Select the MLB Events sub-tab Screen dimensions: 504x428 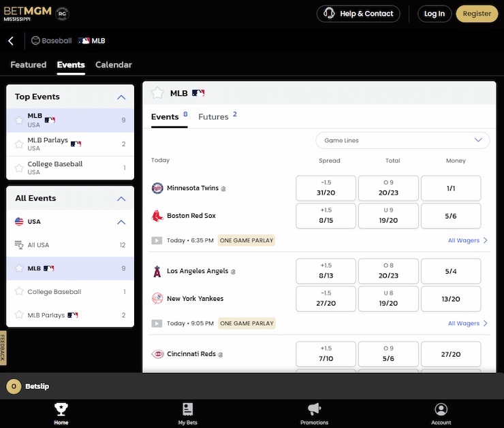(x=170, y=116)
